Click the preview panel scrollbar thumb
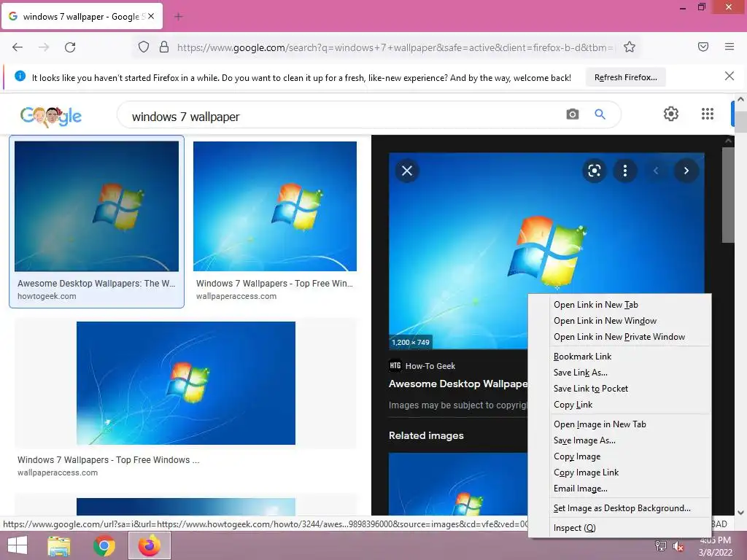The height and width of the screenshot is (560, 747). (x=727, y=195)
